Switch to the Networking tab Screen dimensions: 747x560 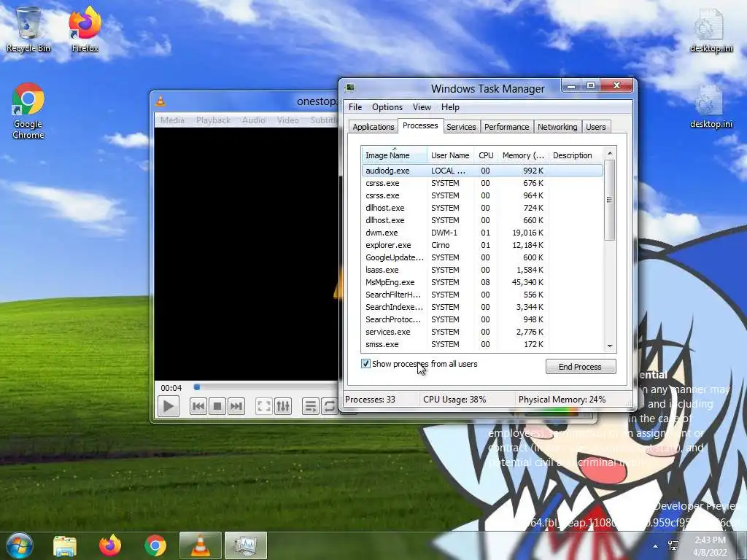[x=557, y=127]
